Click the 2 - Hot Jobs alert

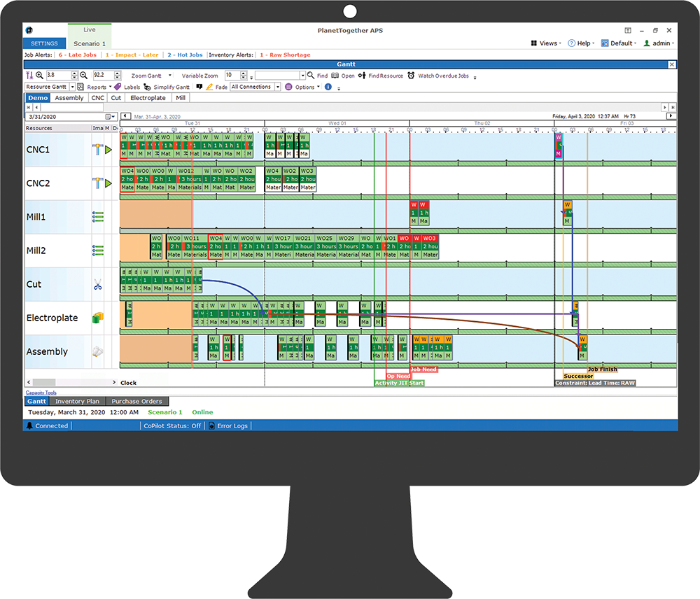(x=185, y=55)
